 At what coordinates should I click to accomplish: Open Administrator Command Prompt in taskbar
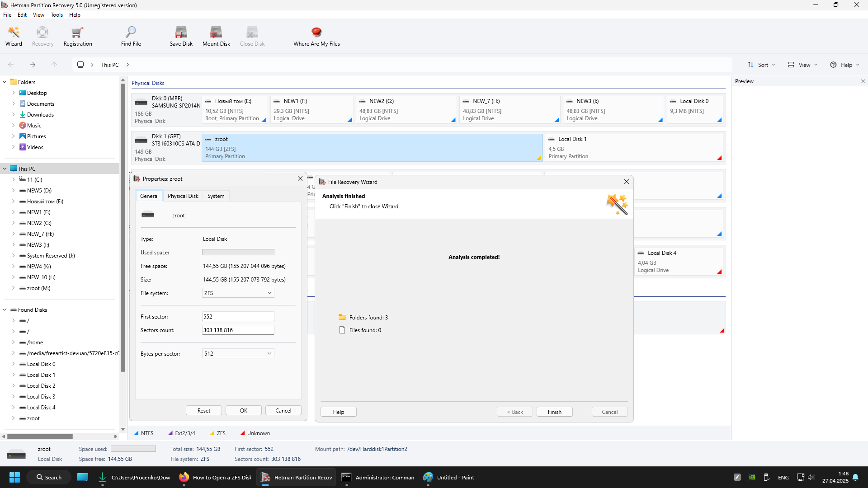click(378, 477)
